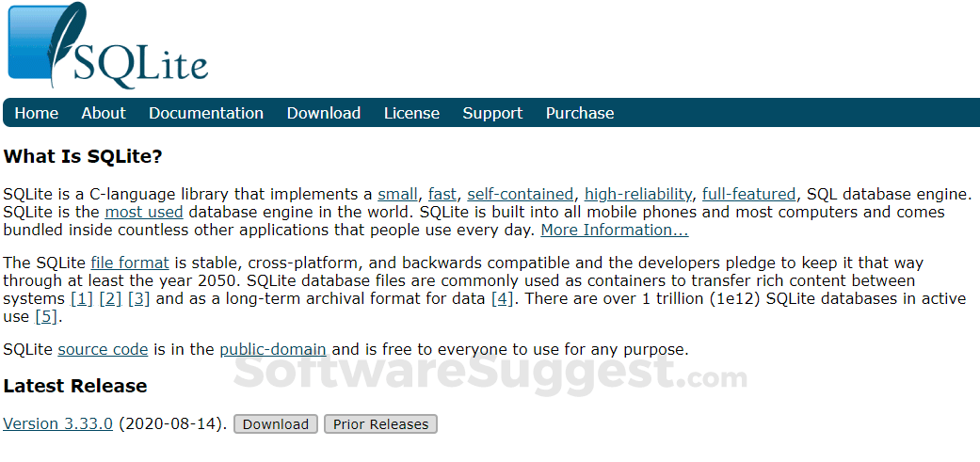
Task: Open the Purchase menu item
Action: (580, 113)
